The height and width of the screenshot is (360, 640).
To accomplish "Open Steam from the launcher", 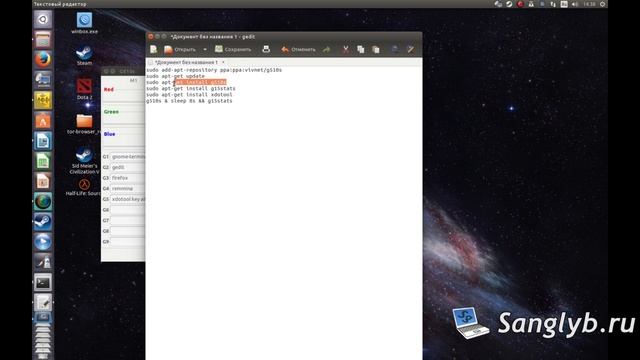I will 43,222.
